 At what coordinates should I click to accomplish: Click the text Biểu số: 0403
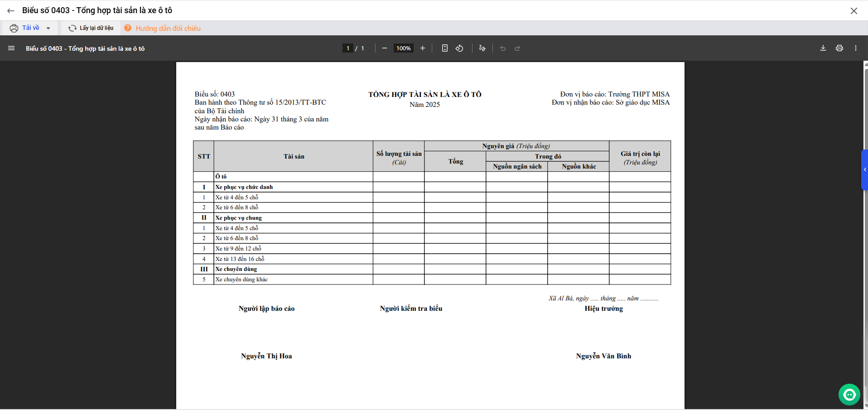pyautogui.click(x=215, y=94)
